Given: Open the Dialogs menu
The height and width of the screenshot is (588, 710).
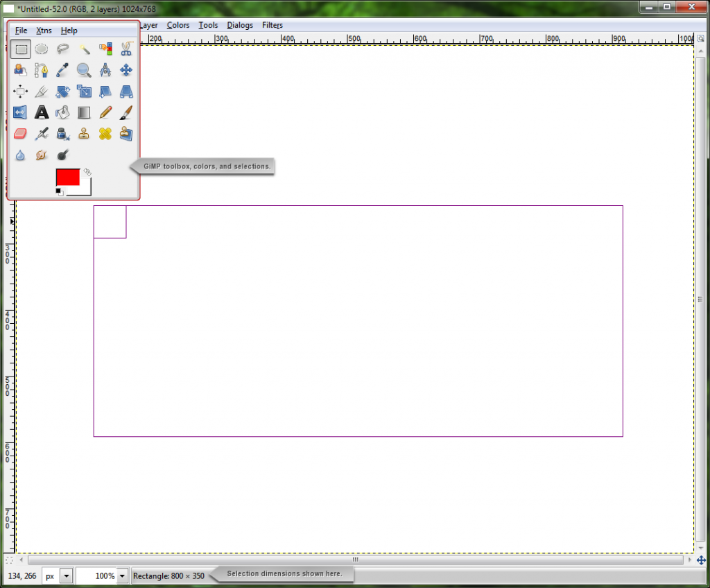Looking at the screenshot, I should 240,25.
